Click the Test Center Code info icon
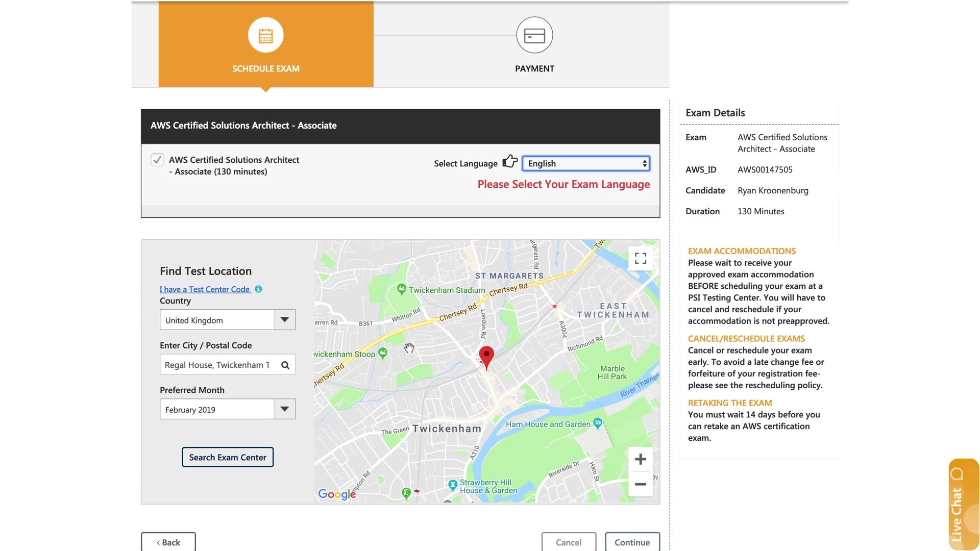Screen dimensions: 980x551 click(x=258, y=289)
